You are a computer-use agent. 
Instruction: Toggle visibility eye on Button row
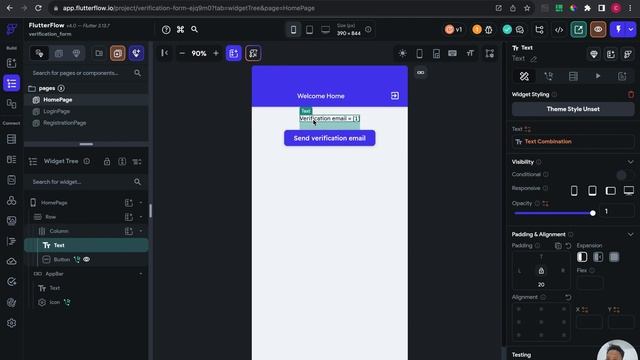[87, 260]
